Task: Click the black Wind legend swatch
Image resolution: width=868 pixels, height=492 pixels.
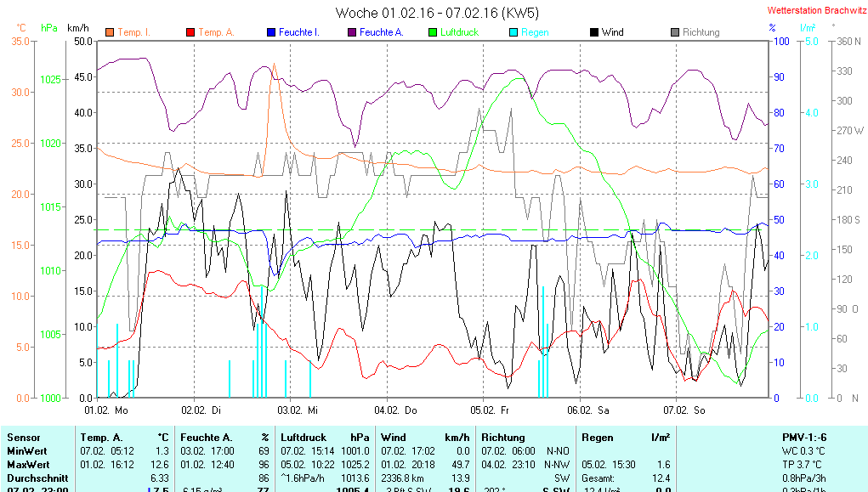Action: 593,32
